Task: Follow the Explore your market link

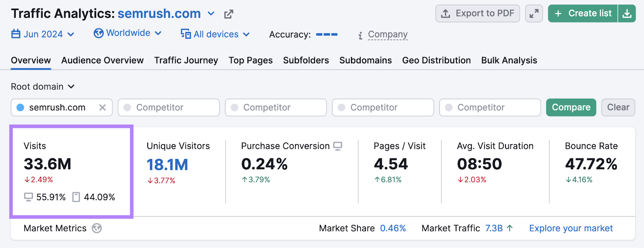Action: (x=571, y=228)
